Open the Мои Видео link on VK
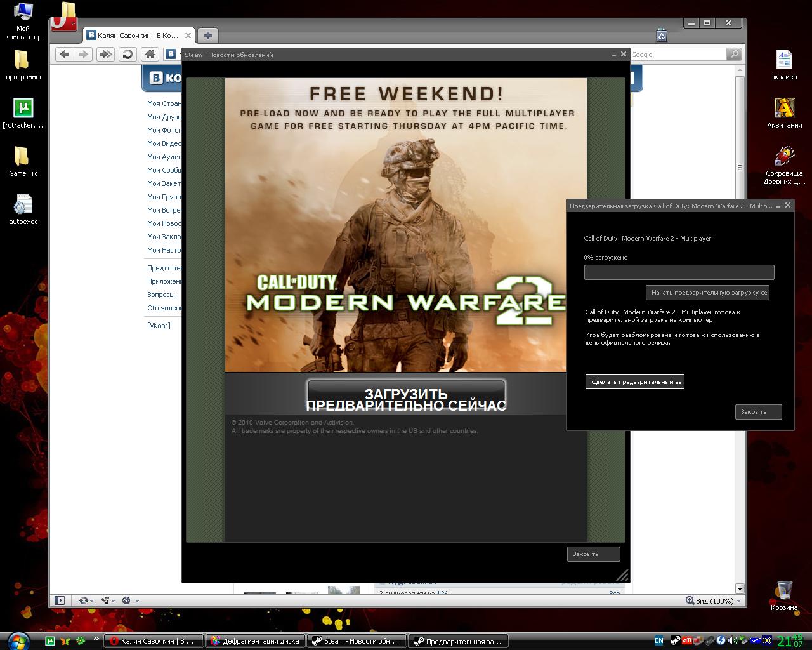 tap(164, 143)
